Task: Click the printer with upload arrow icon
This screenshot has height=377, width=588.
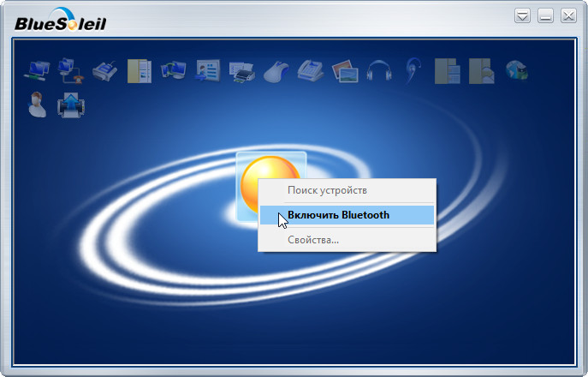Action: [x=70, y=105]
